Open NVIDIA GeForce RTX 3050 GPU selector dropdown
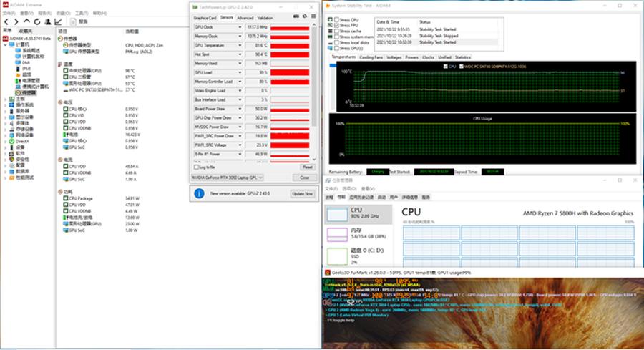The height and width of the screenshot is (350, 644). pyautogui.click(x=227, y=178)
